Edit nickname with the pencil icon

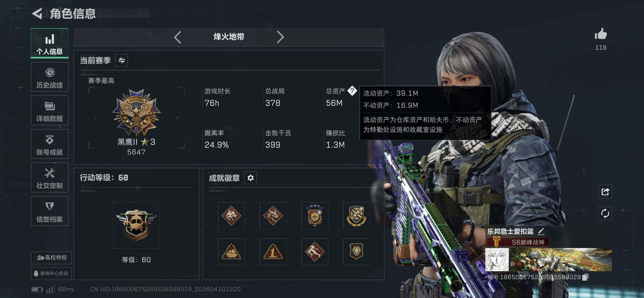click(x=541, y=231)
